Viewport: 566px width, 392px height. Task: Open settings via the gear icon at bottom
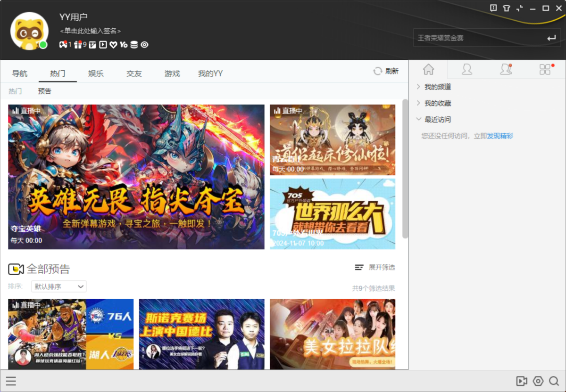click(537, 381)
